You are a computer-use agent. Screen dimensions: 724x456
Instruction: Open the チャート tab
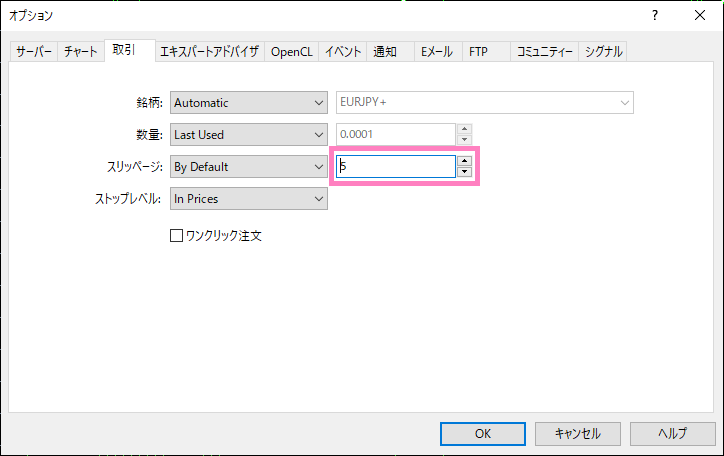80,52
